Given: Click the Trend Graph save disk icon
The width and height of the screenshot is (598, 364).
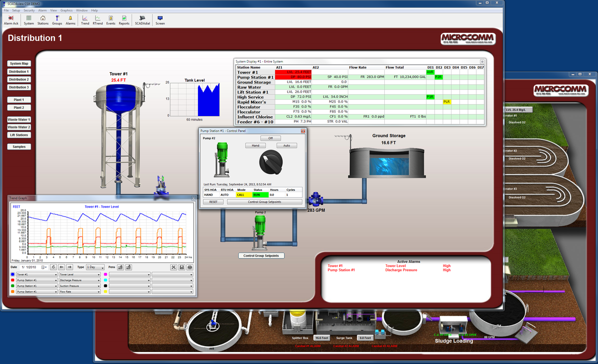Looking at the screenshot, I should [182, 267].
